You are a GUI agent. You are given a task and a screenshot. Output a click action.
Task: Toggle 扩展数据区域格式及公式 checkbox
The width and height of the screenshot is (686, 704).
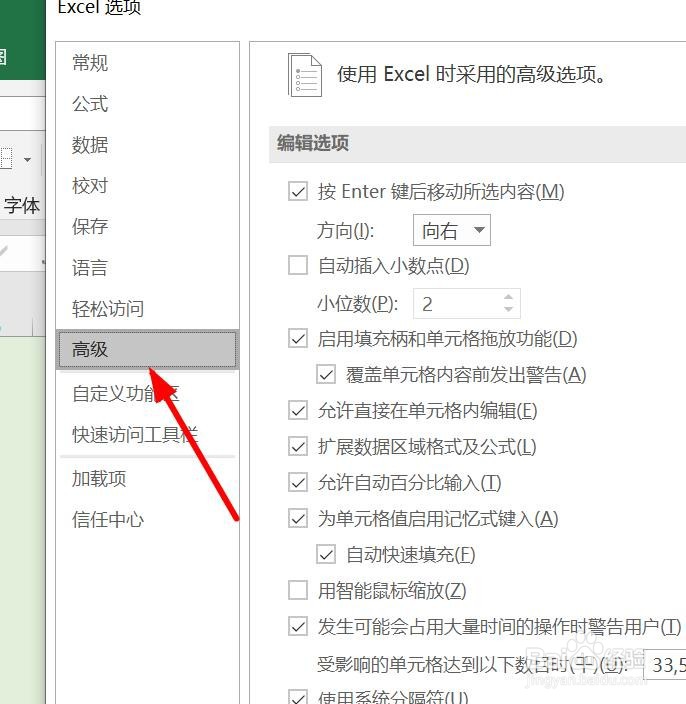point(298,446)
